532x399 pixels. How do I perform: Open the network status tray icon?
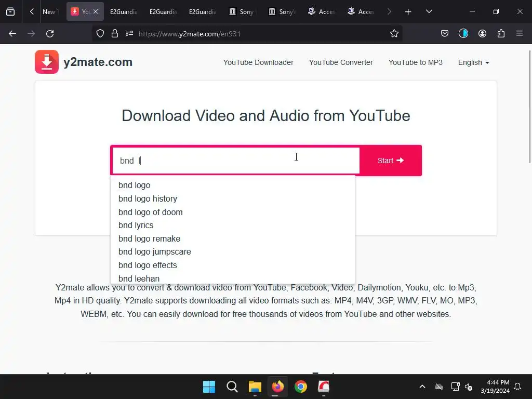[455, 387]
